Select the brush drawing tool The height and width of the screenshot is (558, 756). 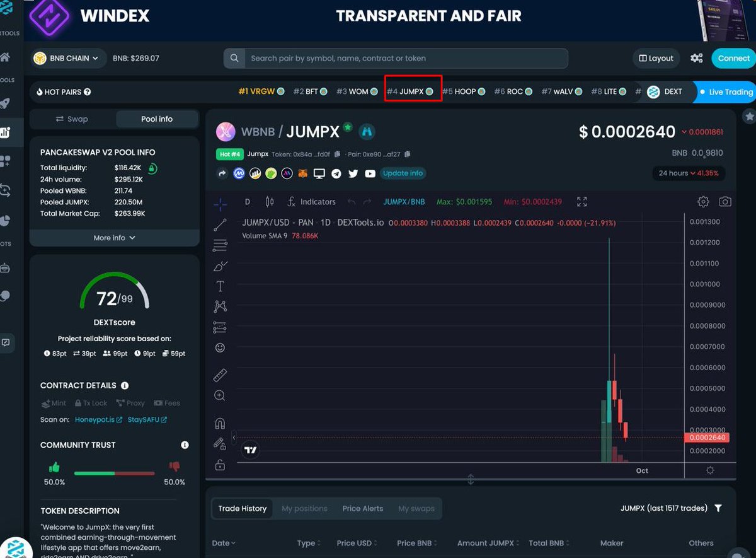coord(220,265)
